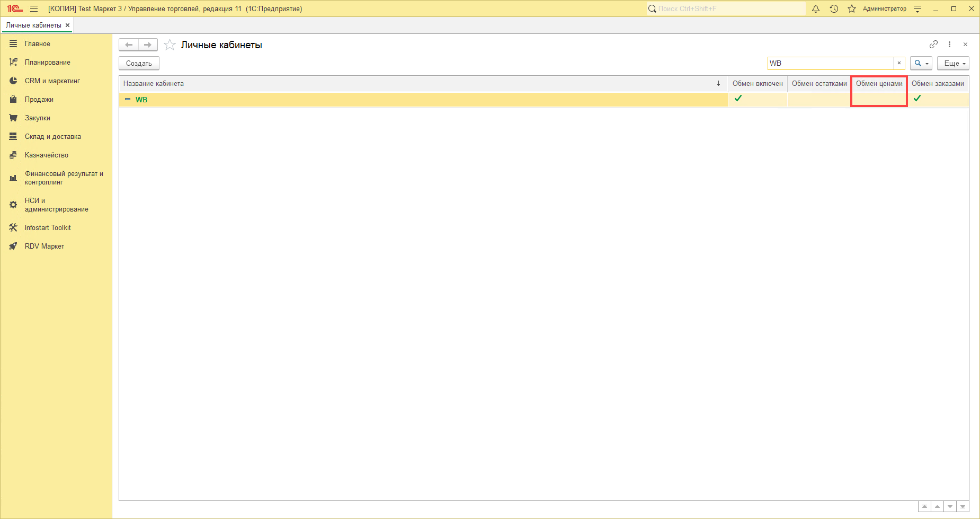Toggle Обмен включен check for WB
The image size is (980, 519).
(x=738, y=99)
